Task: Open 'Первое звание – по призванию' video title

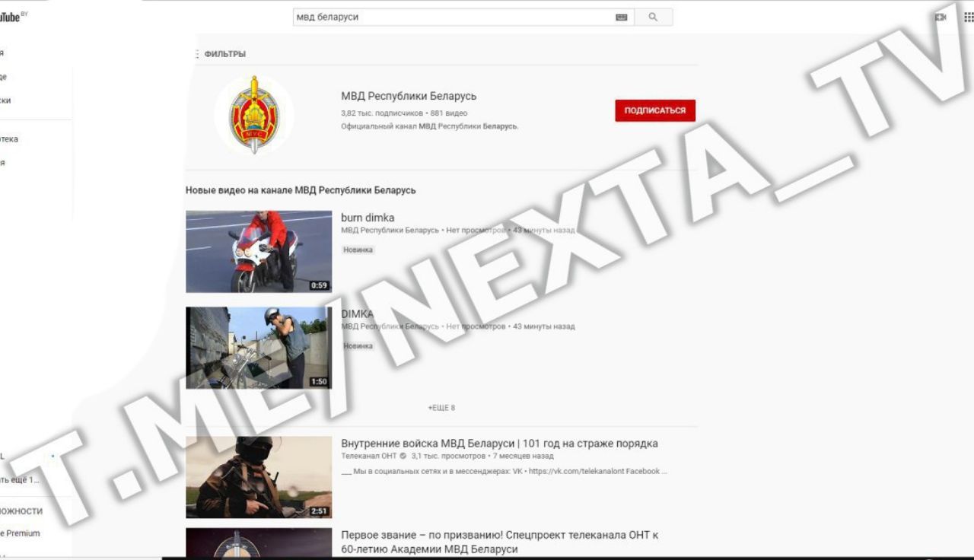Action: [x=500, y=542]
